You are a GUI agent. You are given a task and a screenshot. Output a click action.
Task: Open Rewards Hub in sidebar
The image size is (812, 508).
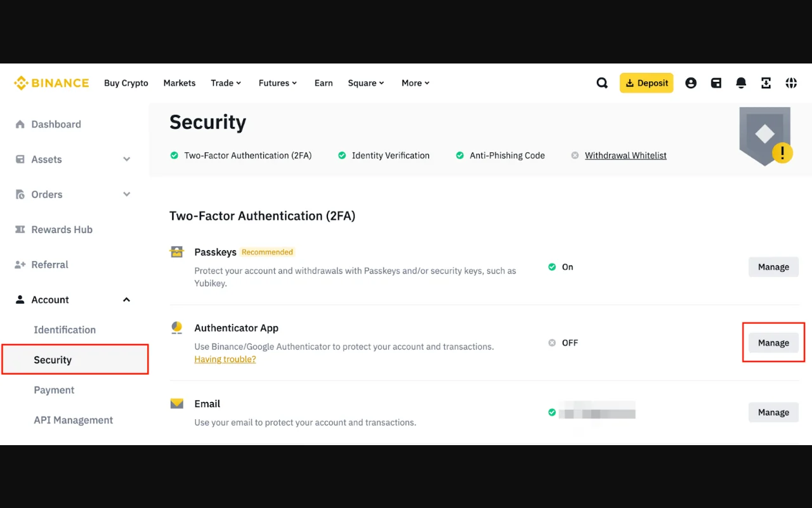[x=62, y=229]
